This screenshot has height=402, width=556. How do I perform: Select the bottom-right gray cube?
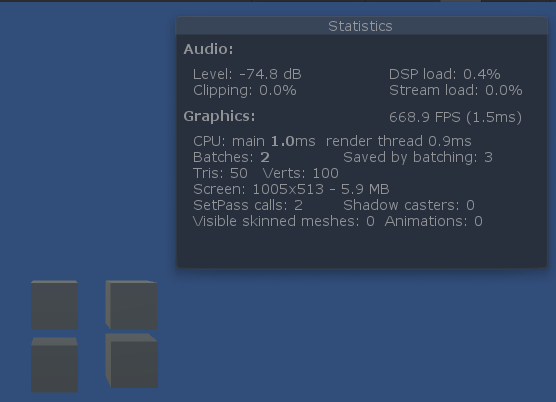[x=132, y=361]
